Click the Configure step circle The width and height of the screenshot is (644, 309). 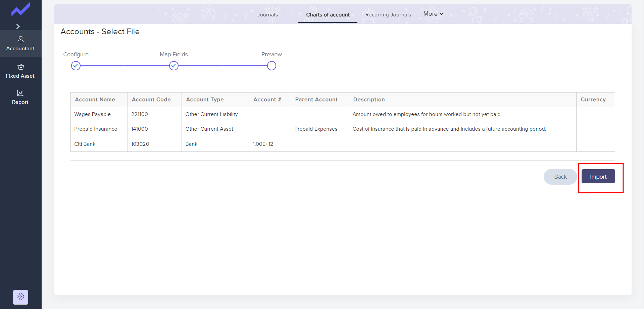click(x=76, y=66)
